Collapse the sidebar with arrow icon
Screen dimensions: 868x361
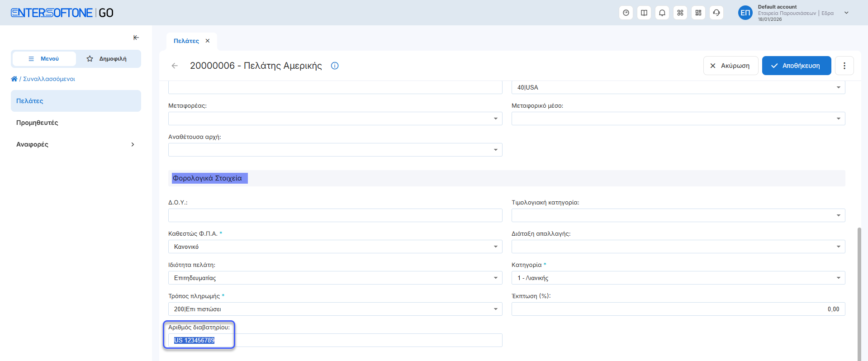click(x=136, y=38)
